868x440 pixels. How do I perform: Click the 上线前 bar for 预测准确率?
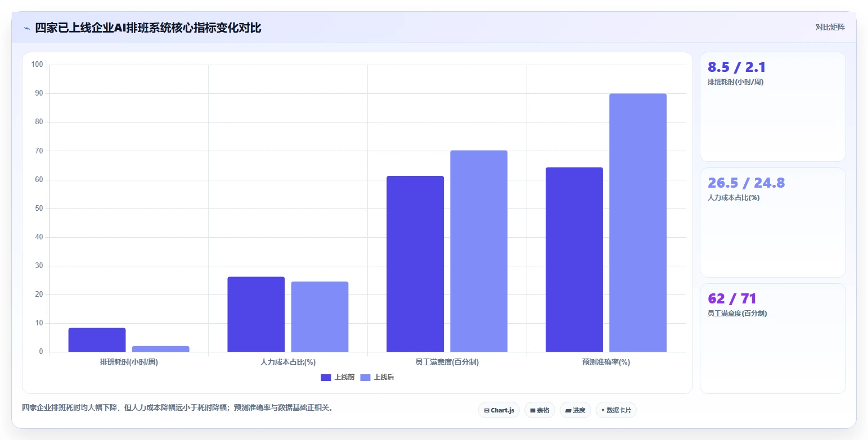coord(574,260)
